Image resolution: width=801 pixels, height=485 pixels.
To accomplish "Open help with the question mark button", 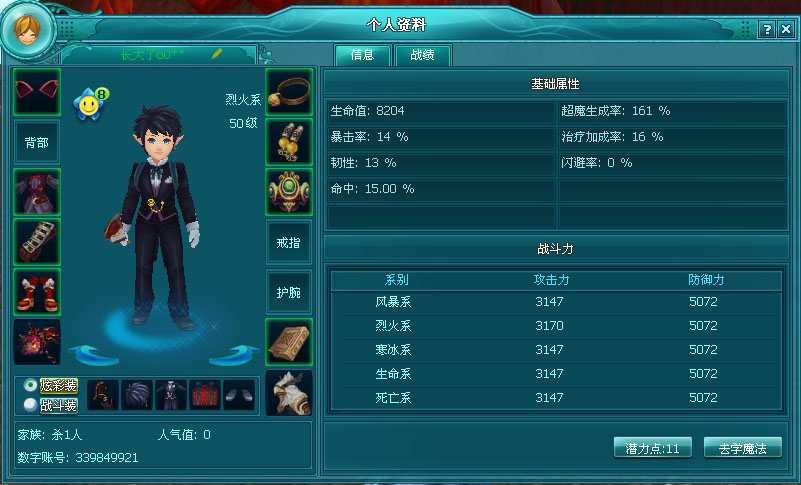I will [766, 30].
